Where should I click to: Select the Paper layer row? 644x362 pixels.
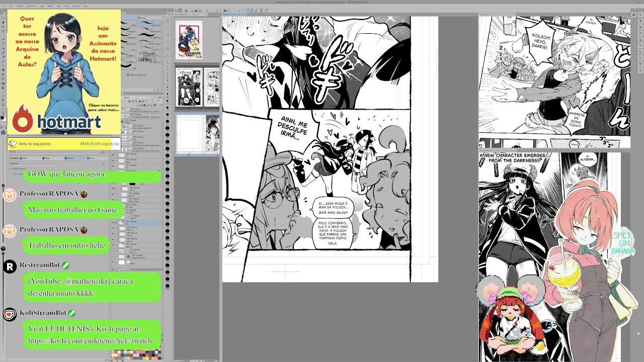click(x=139, y=262)
